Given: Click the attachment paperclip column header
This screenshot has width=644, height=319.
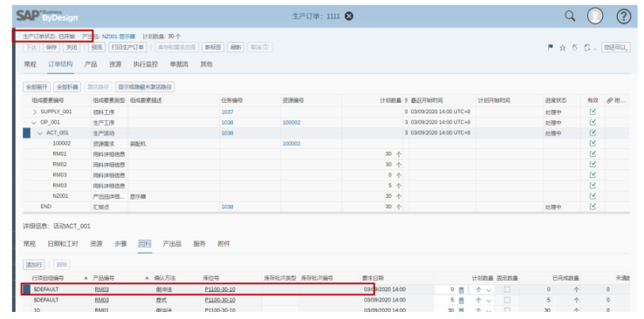Looking at the screenshot, I should tap(616, 100).
